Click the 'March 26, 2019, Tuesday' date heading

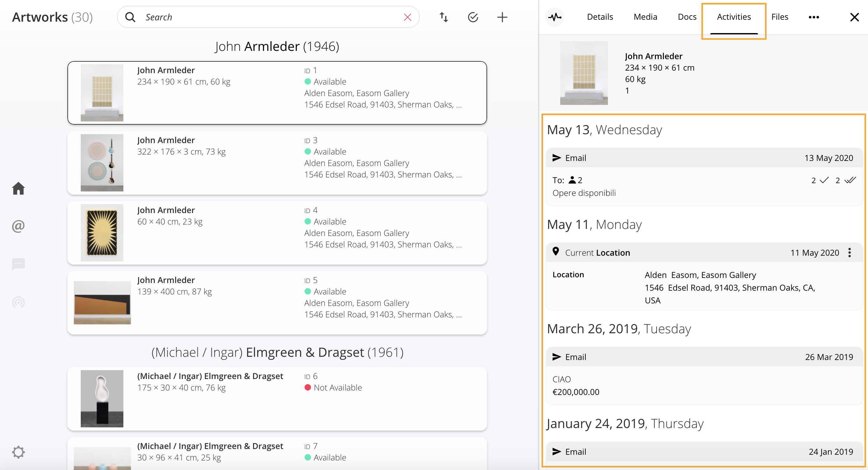coord(619,328)
